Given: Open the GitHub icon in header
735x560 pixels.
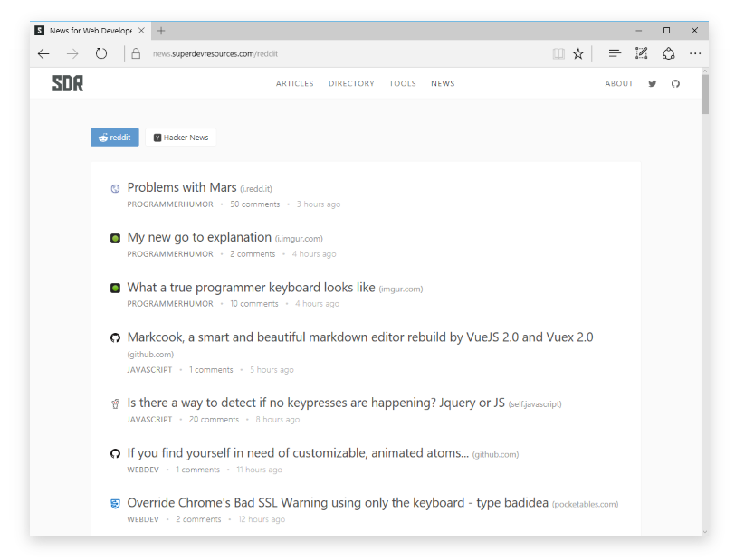Looking at the screenshot, I should point(675,83).
